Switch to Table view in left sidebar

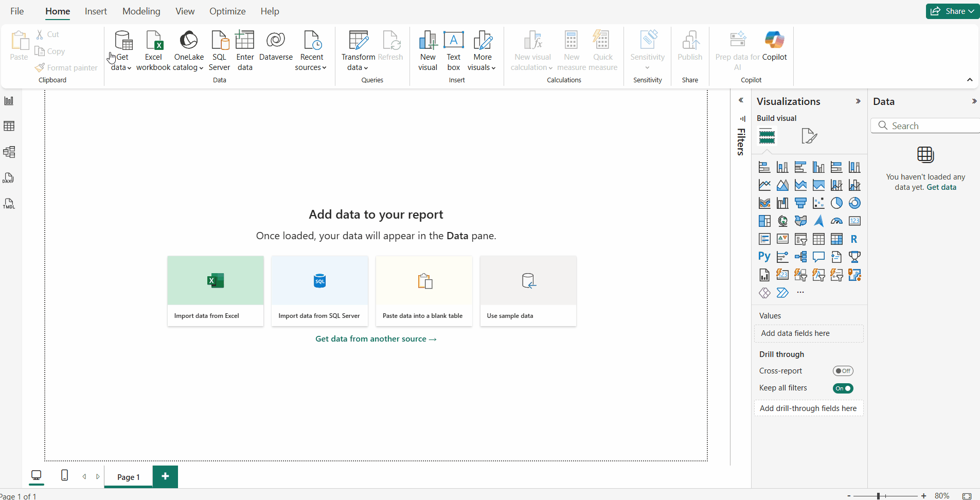click(x=9, y=126)
